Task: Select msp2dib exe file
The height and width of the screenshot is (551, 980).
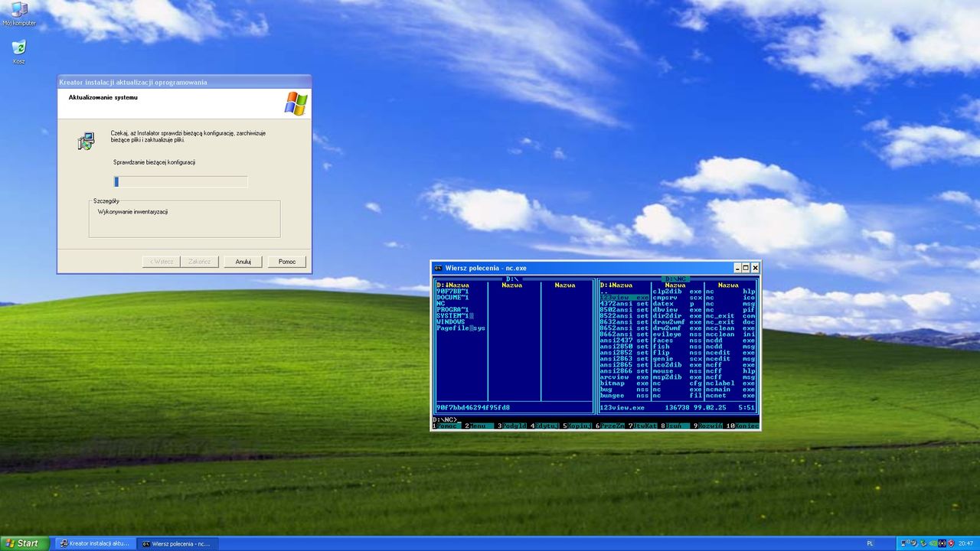Action: (677, 377)
